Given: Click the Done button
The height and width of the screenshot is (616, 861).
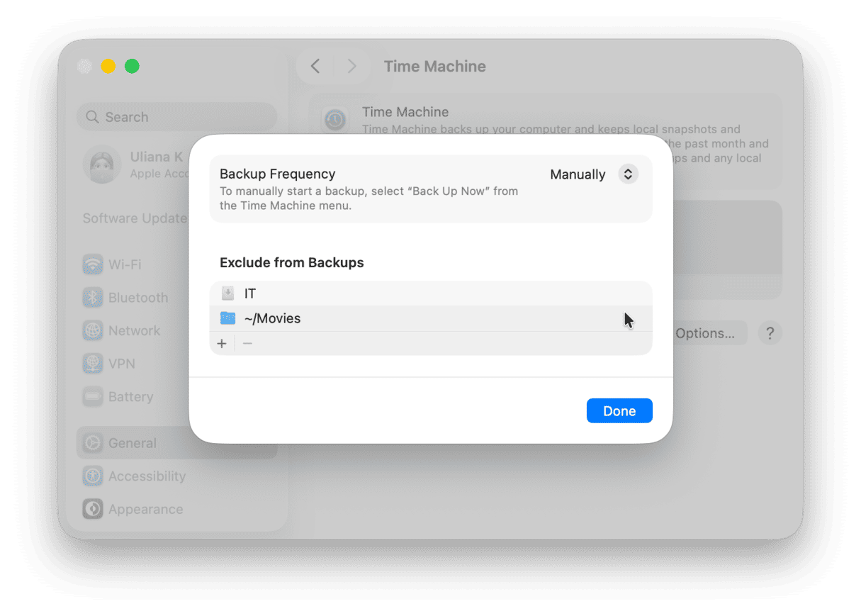Looking at the screenshot, I should (619, 410).
